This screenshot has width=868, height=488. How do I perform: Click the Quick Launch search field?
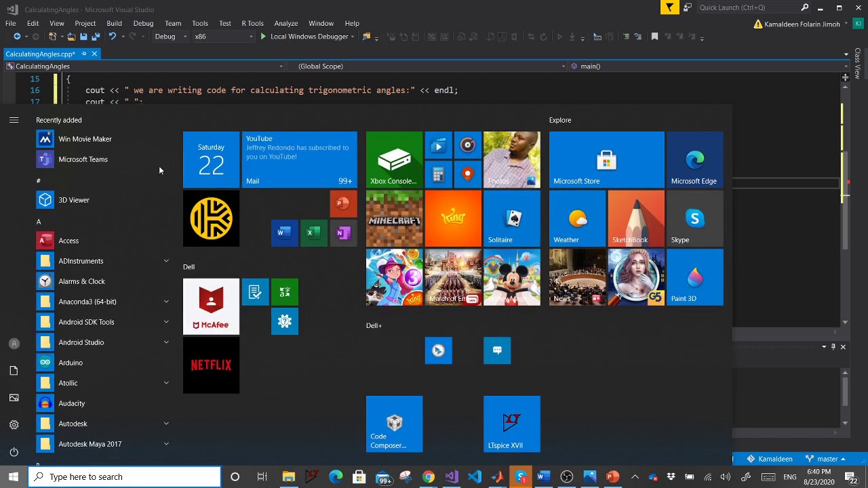click(x=753, y=7)
